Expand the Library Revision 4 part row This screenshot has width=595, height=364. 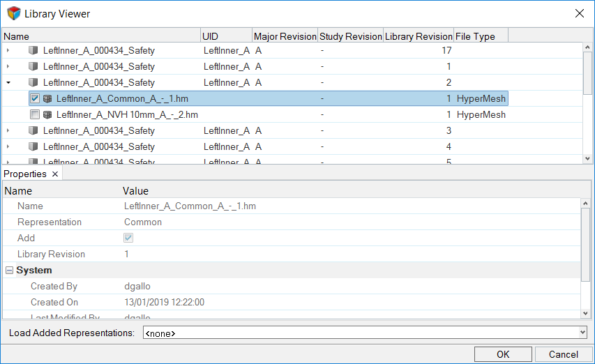pyautogui.click(x=8, y=146)
